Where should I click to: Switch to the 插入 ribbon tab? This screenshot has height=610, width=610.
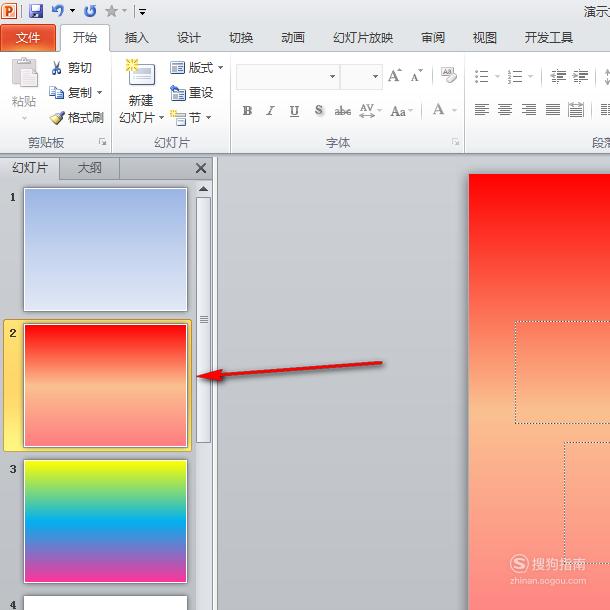click(137, 38)
